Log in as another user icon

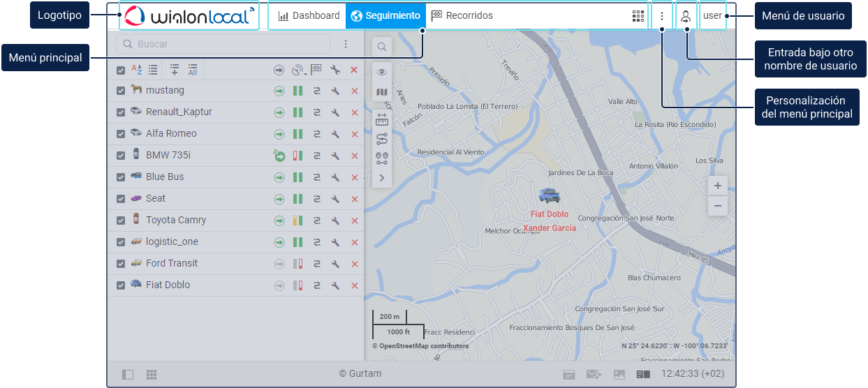(x=686, y=16)
